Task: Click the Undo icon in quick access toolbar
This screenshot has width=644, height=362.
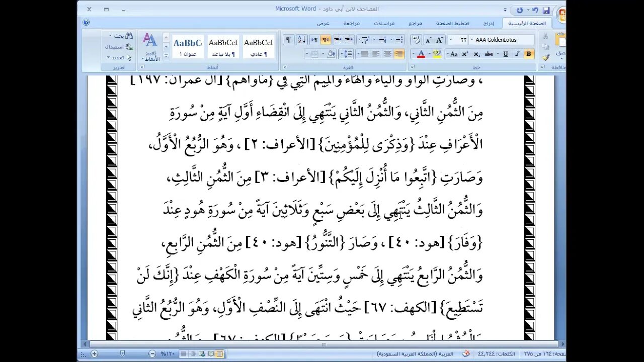Action: pyautogui.click(x=535, y=9)
